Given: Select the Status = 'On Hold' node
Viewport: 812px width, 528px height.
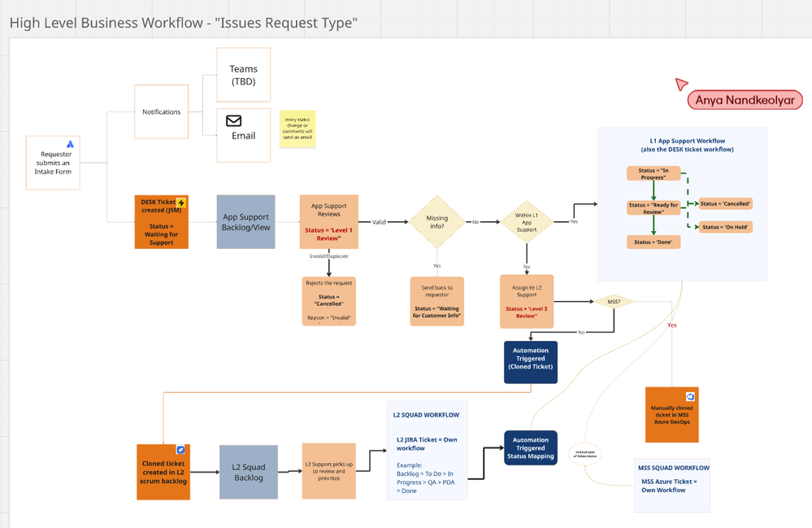Looking at the screenshot, I should (x=726, y=227).
